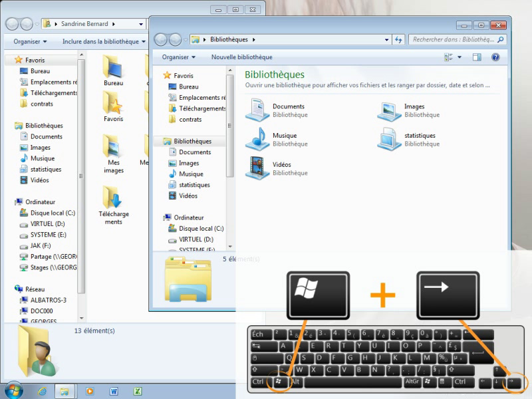Expand the Inclure dans la bibliothèque menu
The width and height of the screenshot is (532, 399).
click(x=104, y=41)
